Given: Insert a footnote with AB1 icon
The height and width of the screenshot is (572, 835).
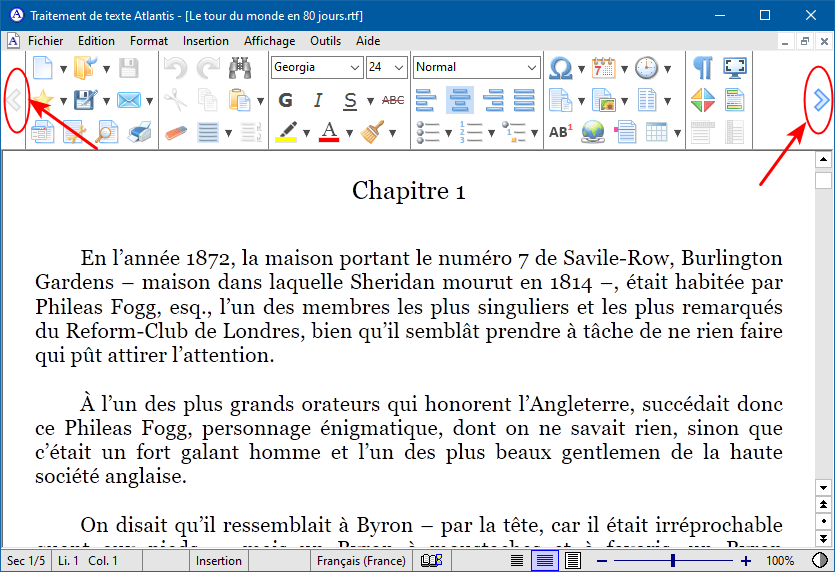Looking at the screenshot, I should point(561,132).
